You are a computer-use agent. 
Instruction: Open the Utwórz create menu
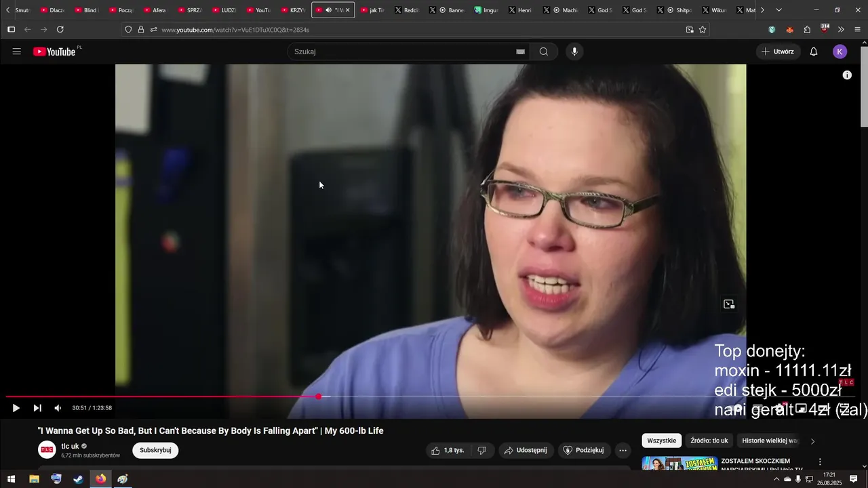coord(778,52)
